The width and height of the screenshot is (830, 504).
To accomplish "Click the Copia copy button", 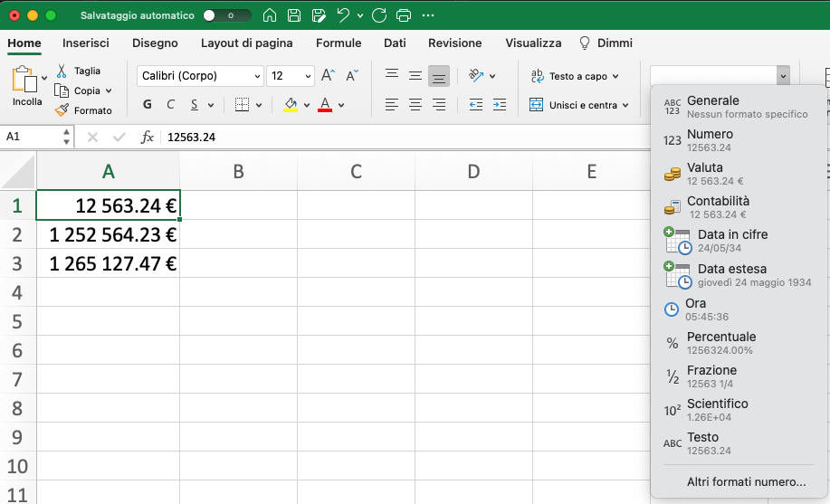I will pos(78,90).
